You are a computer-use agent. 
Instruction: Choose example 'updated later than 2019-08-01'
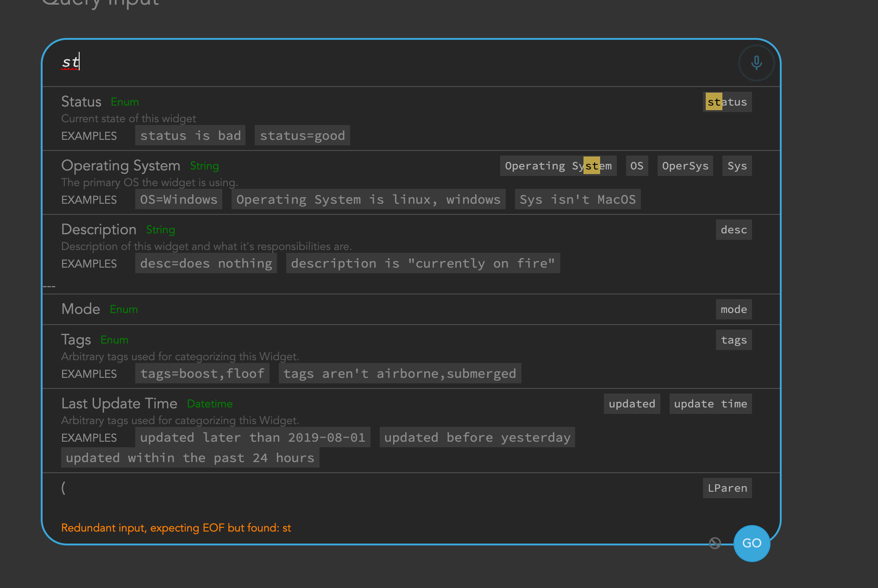[252, 438]
